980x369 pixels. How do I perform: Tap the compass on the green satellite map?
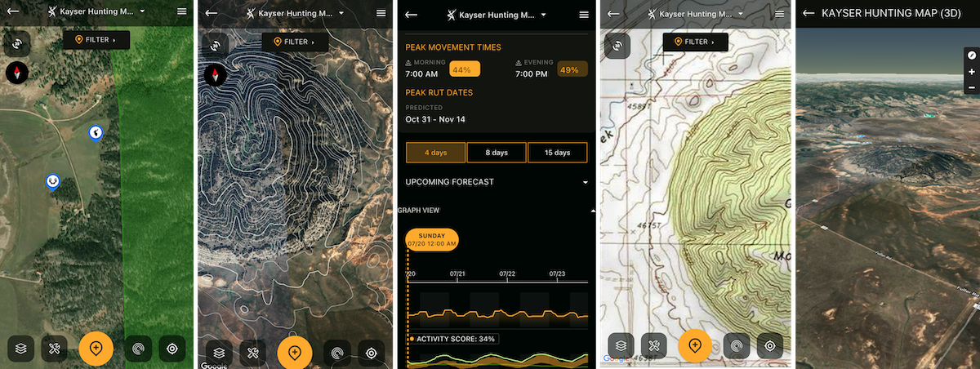[x=17, y=73]
